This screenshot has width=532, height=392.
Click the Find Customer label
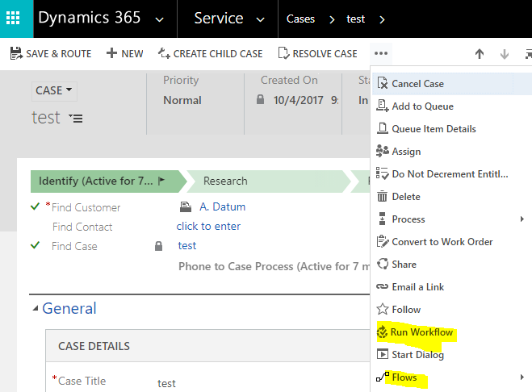click(x=86, y=207)
